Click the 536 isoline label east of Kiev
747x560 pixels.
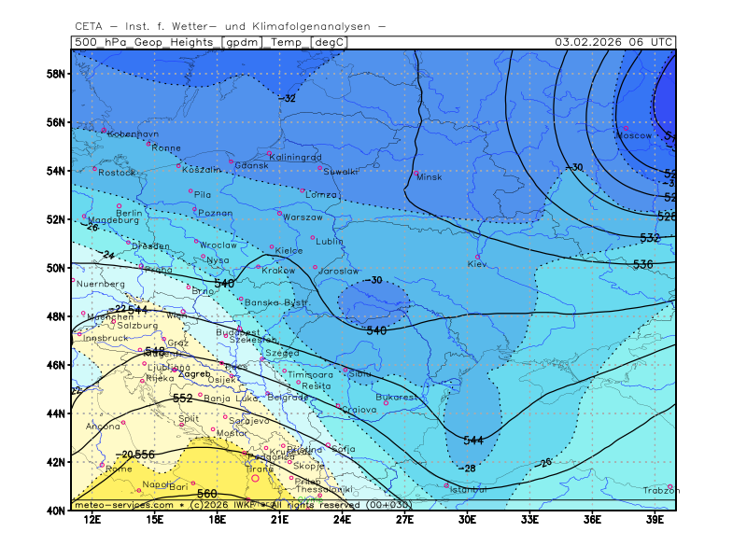[642, 265]
